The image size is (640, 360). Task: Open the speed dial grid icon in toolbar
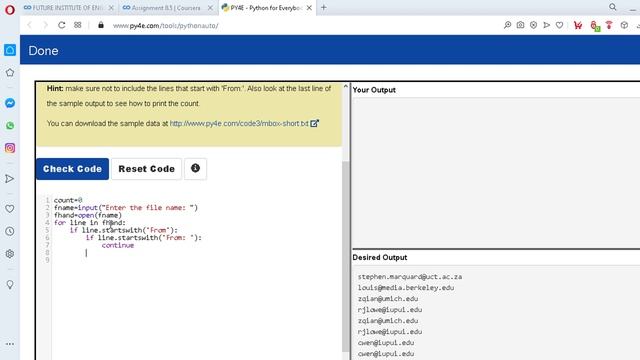click(78, 25)
